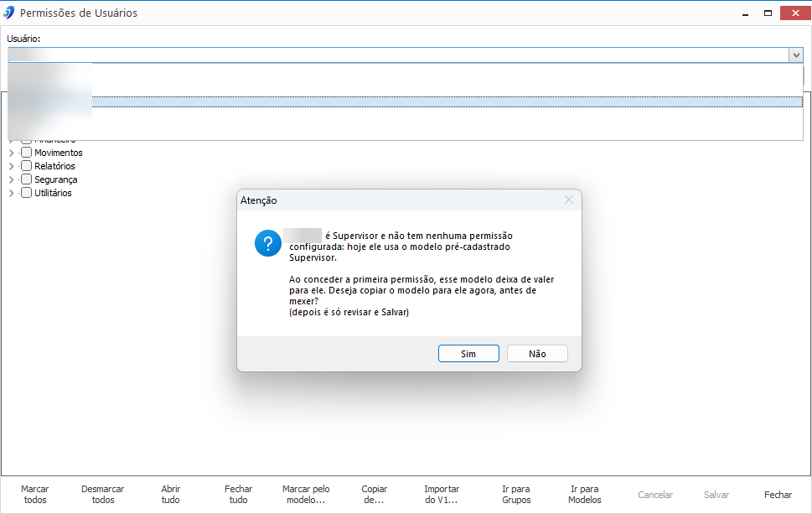Decline with the Não button
Screen dimensions: 812x514
click(x=537, y=353)
